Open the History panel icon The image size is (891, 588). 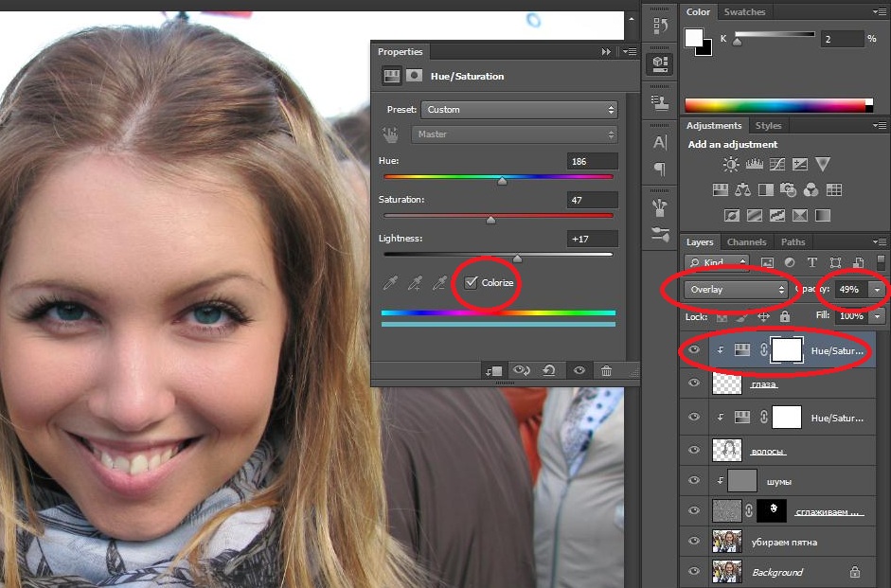click(660, 27)
